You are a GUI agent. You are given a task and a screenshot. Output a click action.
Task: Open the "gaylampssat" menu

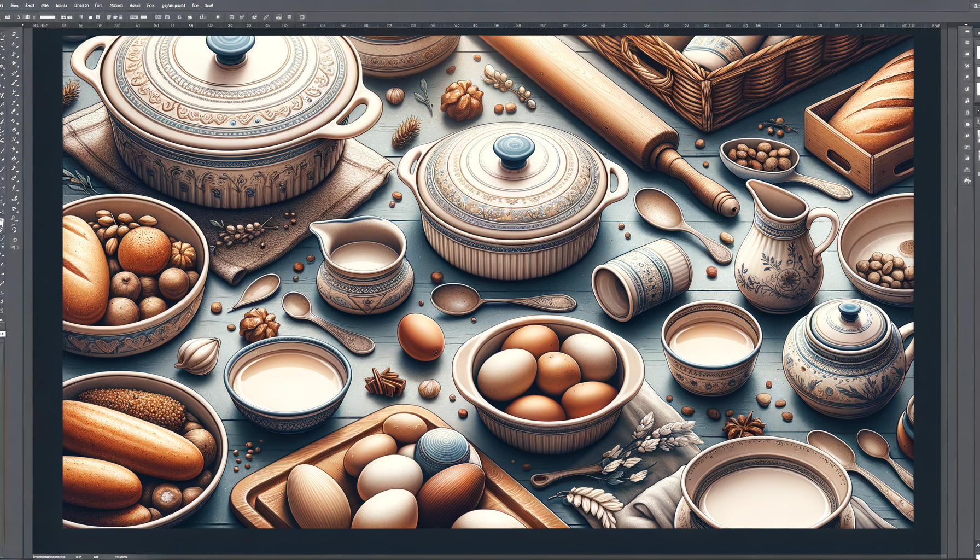[173, 5]
